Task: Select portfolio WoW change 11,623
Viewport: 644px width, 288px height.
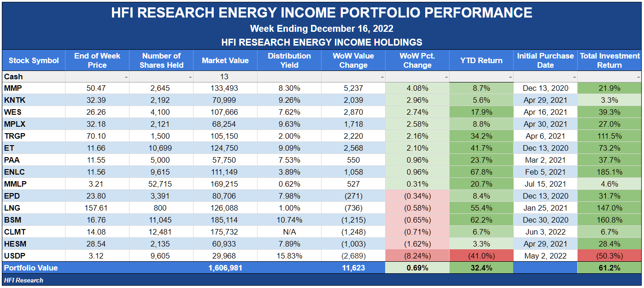Action: (353, 268)
